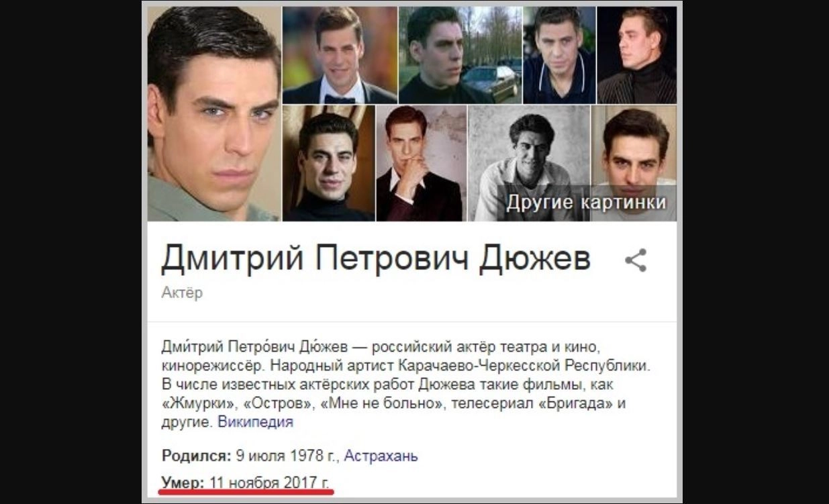Open the side-profile striped turtleneck thumbnail
Image resolution: width=829 pixels, height=504 pixels.
coord(637,55)
